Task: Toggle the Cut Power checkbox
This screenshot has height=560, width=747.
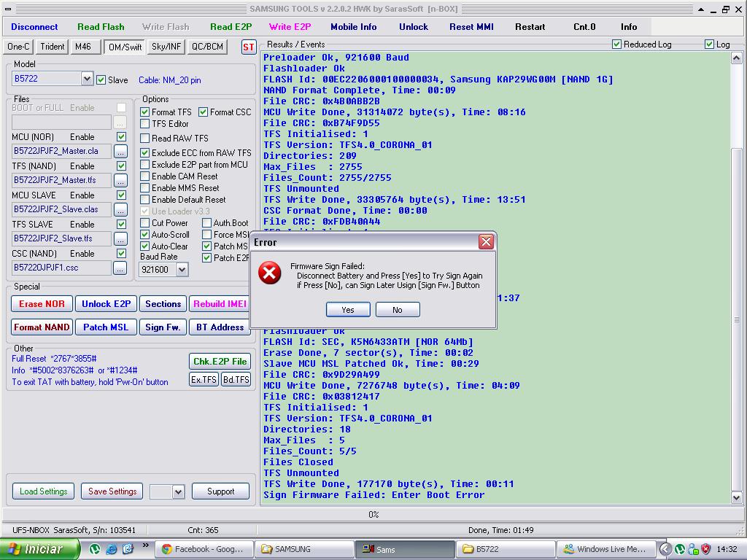Action: click(145, 223)
